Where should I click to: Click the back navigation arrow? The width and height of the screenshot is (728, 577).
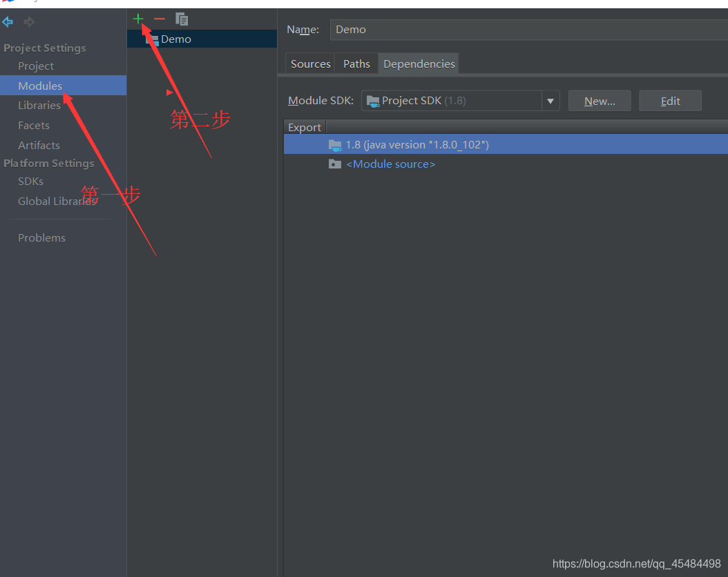(x=8, y=21)
